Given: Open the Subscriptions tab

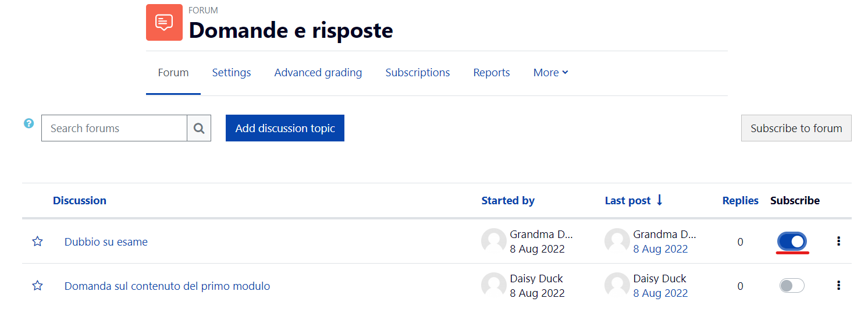Looking at the screenshot, I should 418,73.
